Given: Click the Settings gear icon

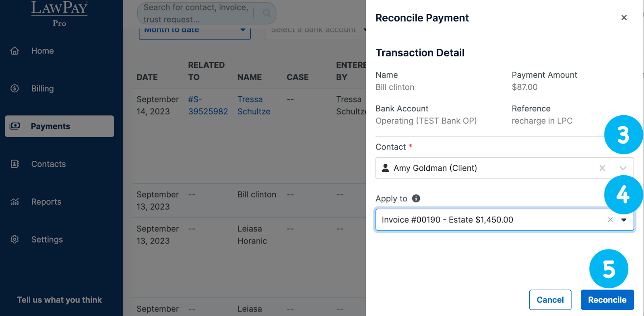Looking at the screenshot, I should click(x=15, y=239).
